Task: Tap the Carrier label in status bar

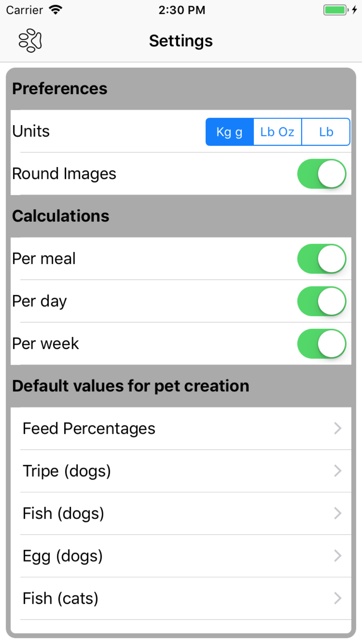Action: pyautogui.click(x=25, y=10)
